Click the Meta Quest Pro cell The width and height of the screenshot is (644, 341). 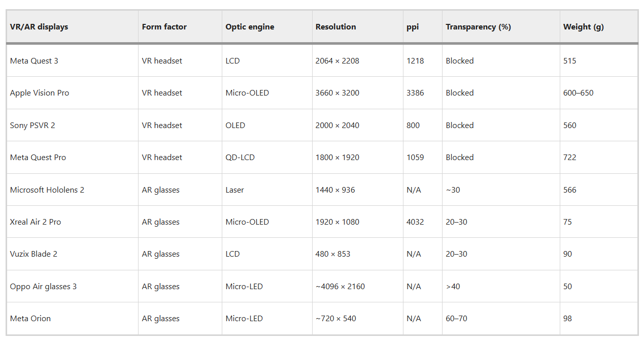[x=38, y=158]
